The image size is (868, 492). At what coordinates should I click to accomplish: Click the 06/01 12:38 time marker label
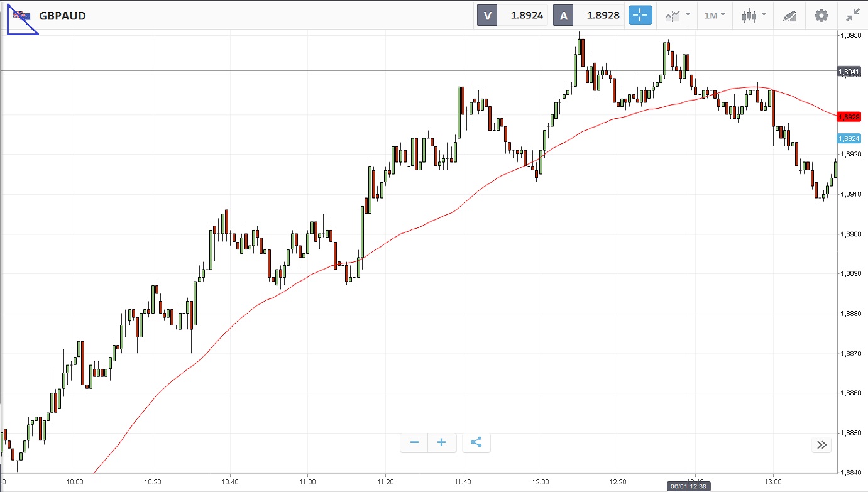(689, 486)
